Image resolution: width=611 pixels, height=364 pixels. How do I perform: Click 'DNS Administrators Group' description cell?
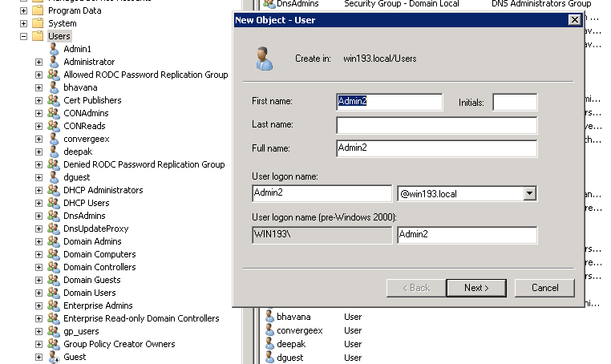541,4
